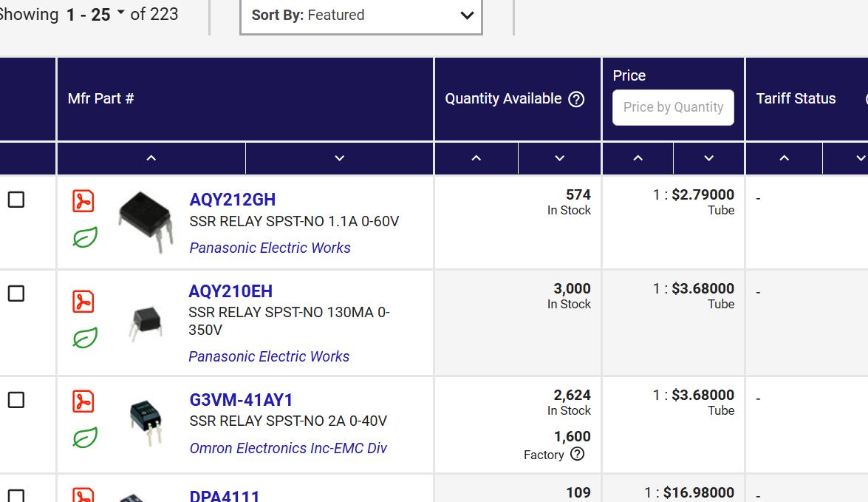Click the Factory stock info question icon

[x=577, y=454]
